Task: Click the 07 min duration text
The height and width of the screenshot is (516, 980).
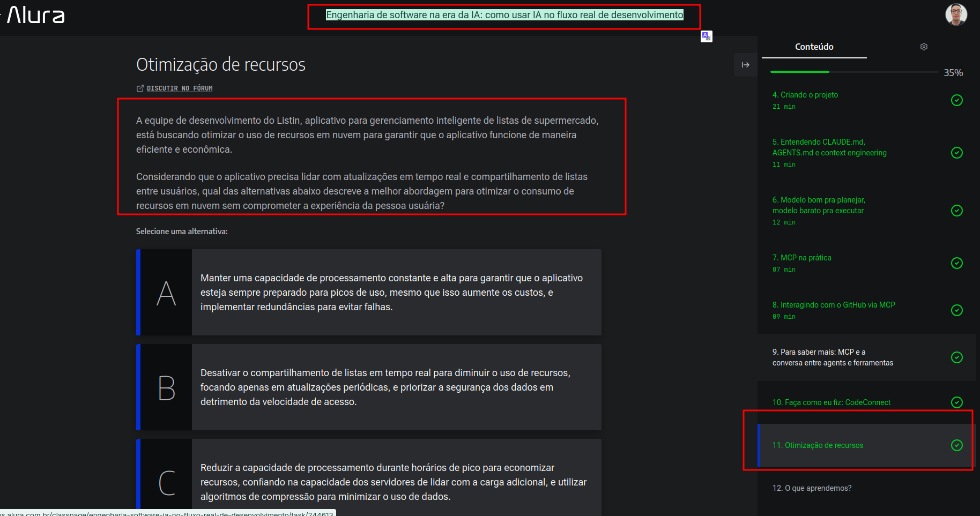Action: (784, 270)
